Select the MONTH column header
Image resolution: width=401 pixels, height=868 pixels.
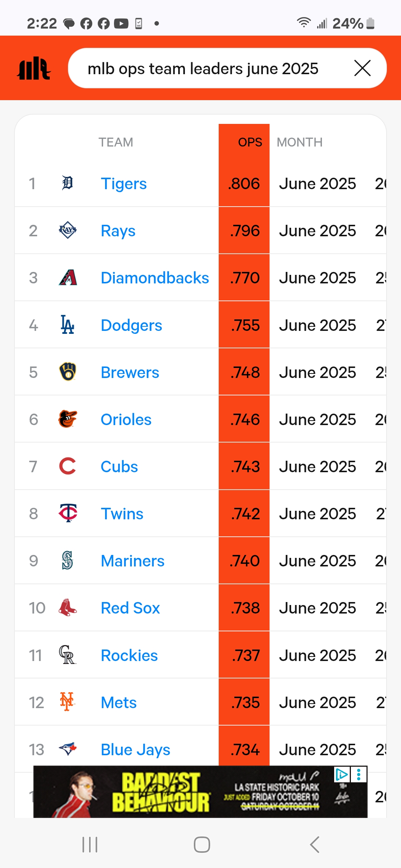(x=300, y=142)
